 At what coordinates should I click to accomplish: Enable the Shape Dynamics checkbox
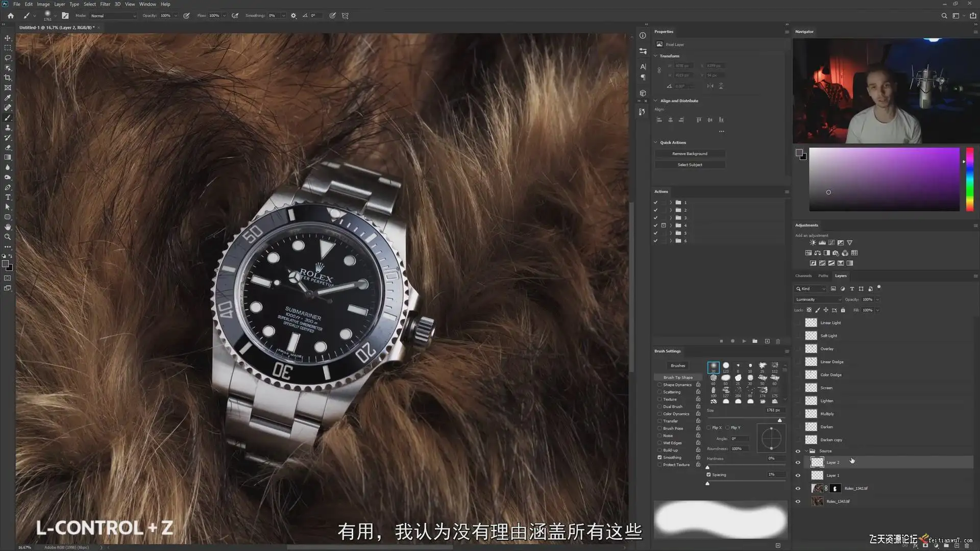tap(659, 385)
